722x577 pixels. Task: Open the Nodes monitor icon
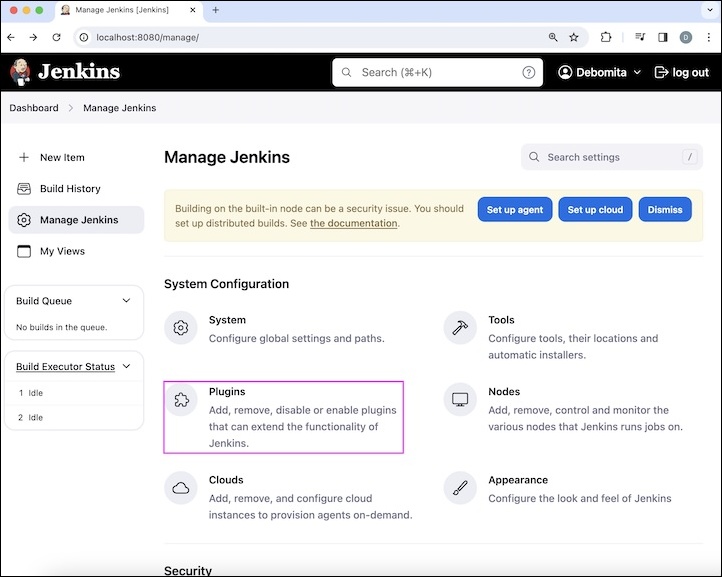click(x=461, y=400)
